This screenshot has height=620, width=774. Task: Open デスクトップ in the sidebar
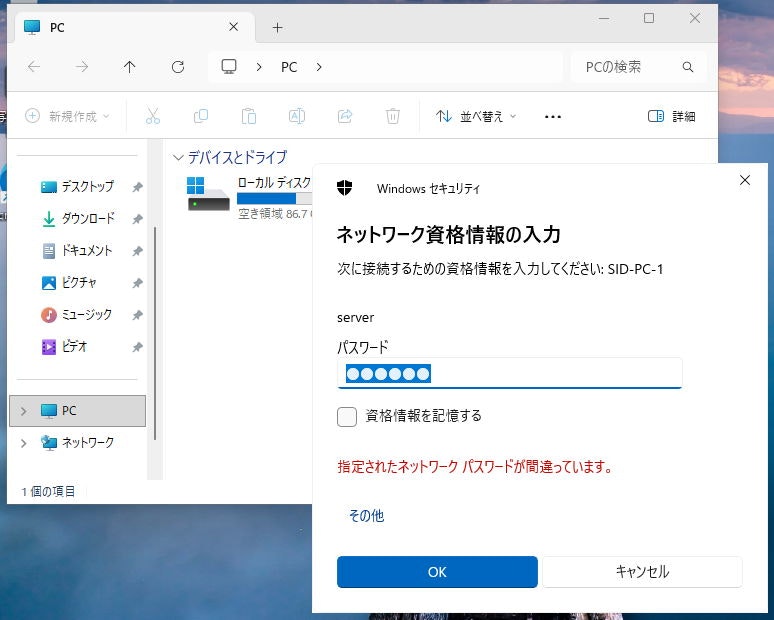click(x=87, y=187)
